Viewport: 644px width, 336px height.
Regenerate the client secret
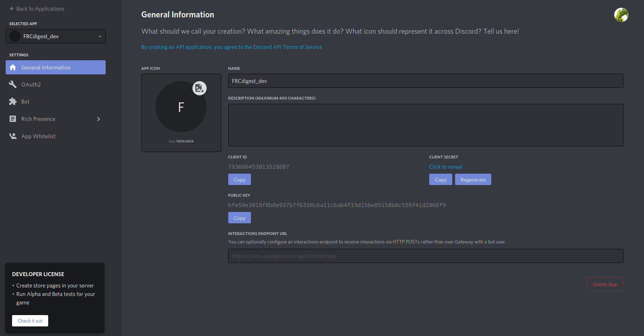pos(473,179)
